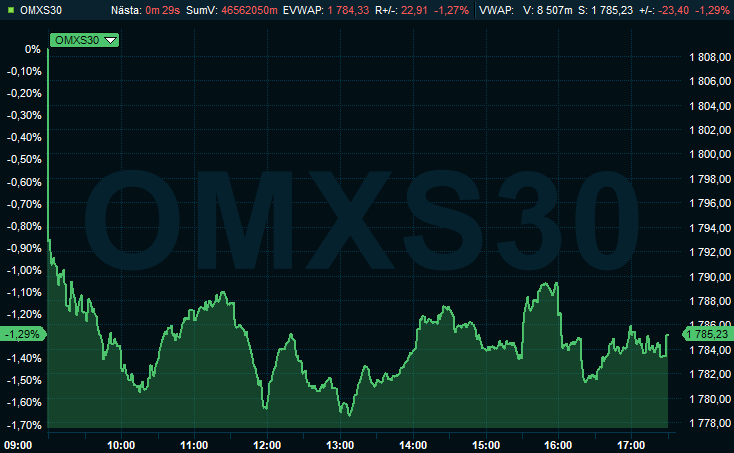Click the 12:00 time axis label
This screenshot has height=453, width=734.
267,445
